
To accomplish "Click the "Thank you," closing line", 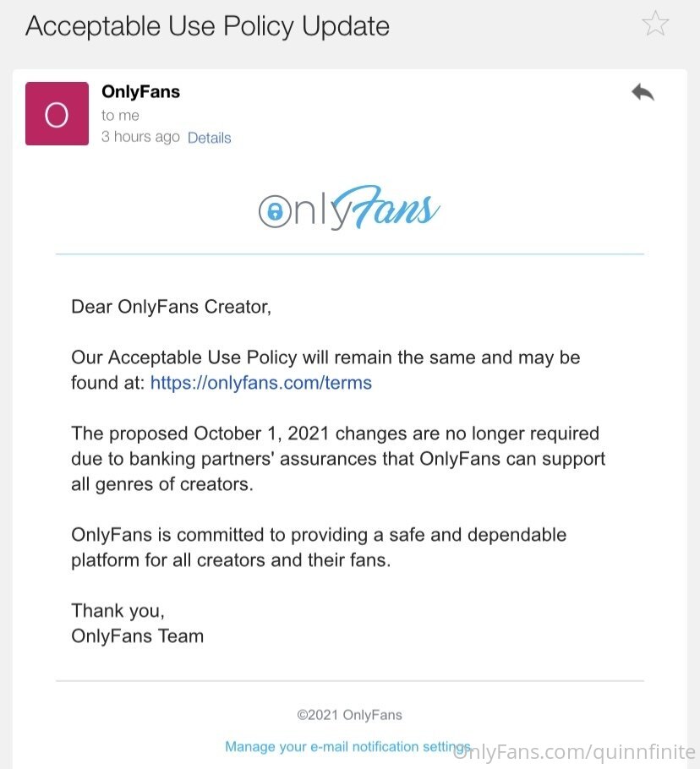I will (118, 610).
